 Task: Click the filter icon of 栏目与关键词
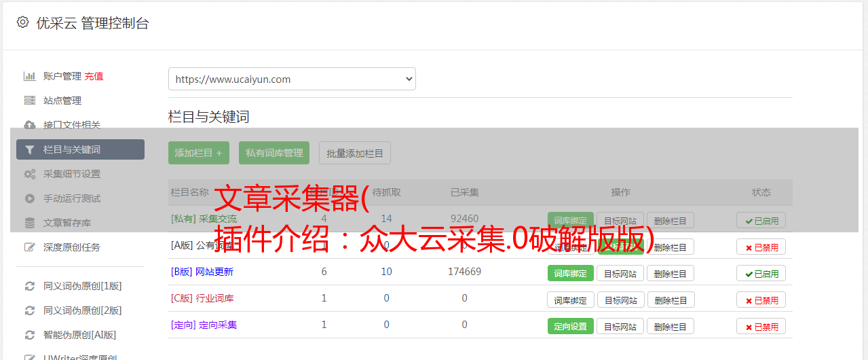point(29,149)
